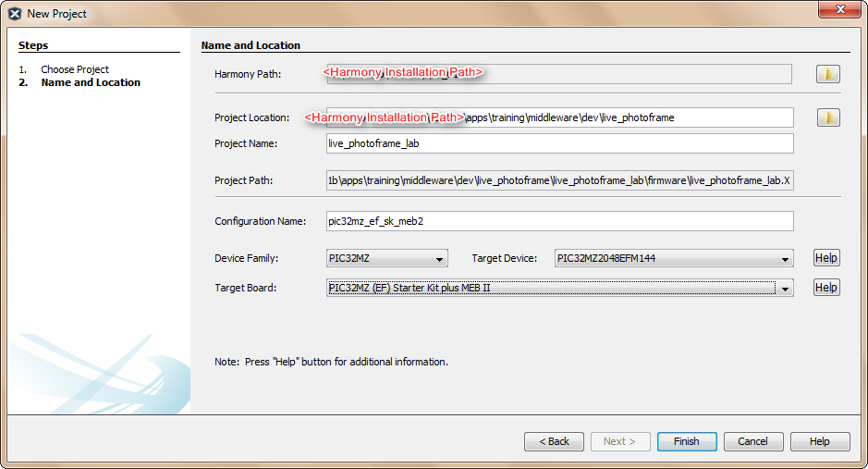
Task: Expand the Target Device dropdown list
Action: (x=673, y=259)
